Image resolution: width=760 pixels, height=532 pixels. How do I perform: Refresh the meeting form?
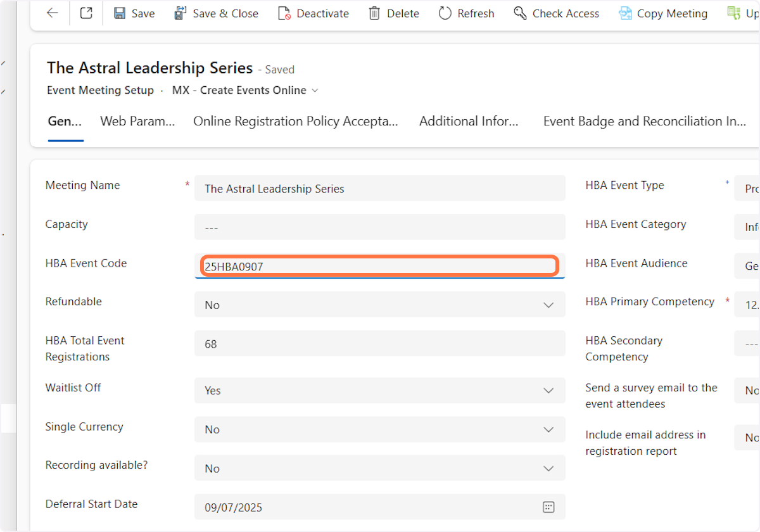point(466,13)
